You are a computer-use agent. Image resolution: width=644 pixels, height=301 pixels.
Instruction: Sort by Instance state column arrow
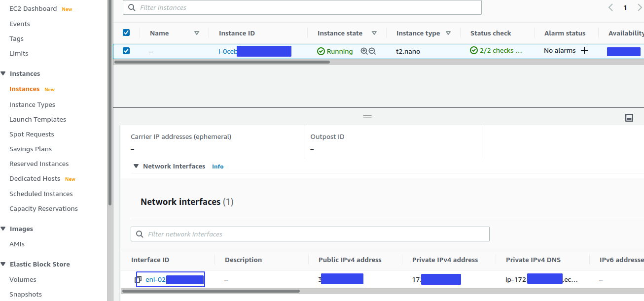(x=374, y=33)
